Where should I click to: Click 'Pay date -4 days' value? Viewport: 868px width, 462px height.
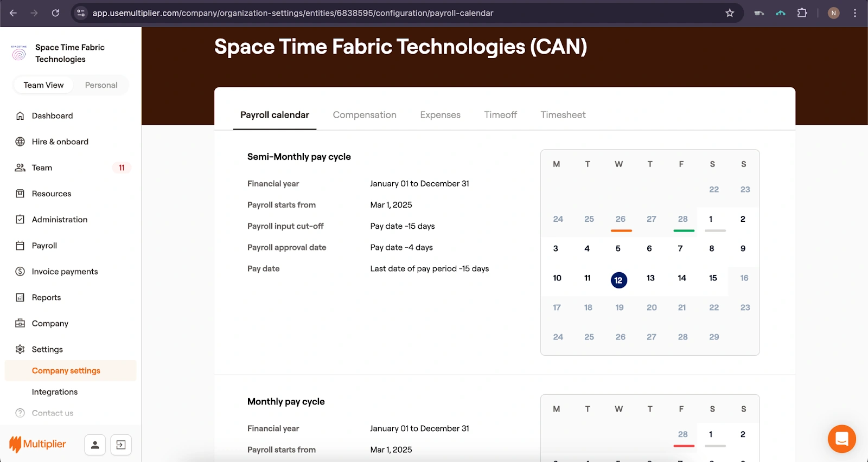tap(401, 247)
